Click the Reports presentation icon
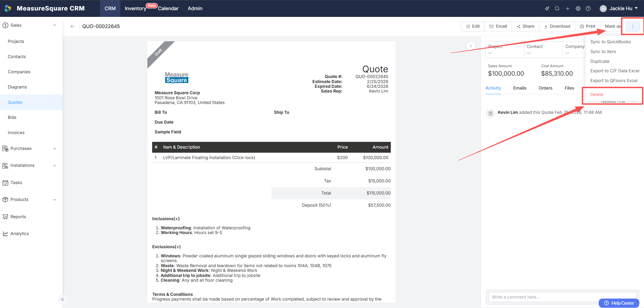 pyautogui.click(x=5, y=217)
